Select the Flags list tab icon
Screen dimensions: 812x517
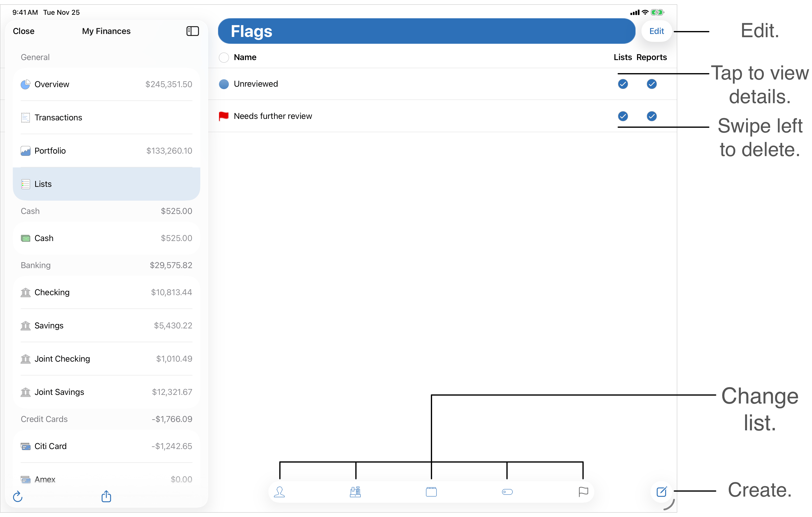pos(583,492)
